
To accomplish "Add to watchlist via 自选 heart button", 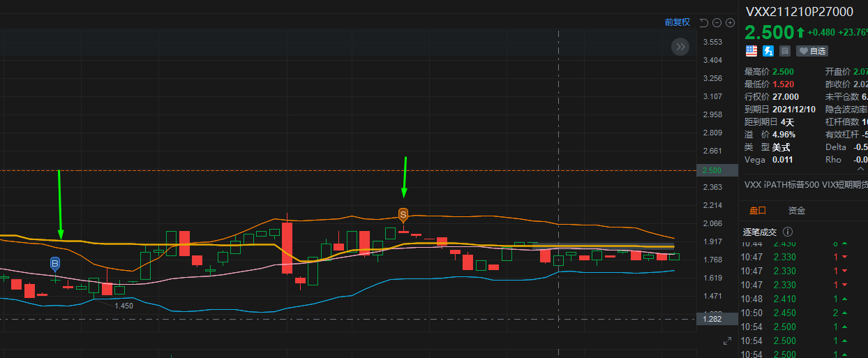I will tap(812, 51).
